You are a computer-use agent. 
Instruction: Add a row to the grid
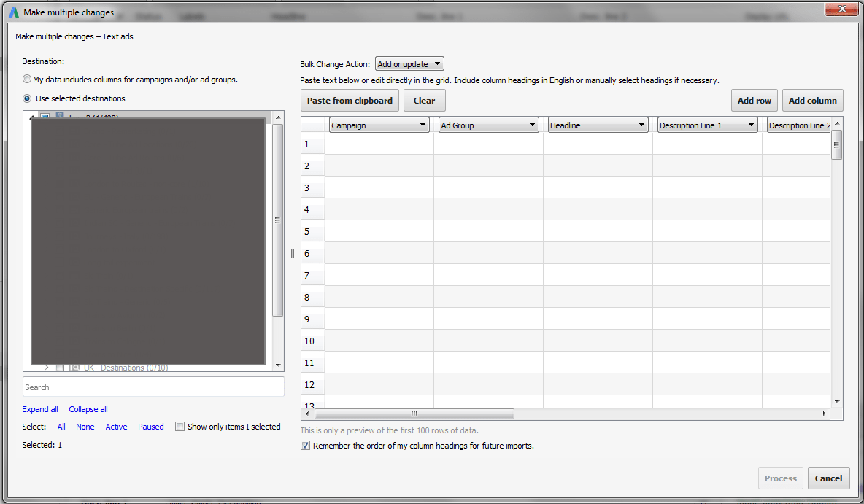[754, 100]
